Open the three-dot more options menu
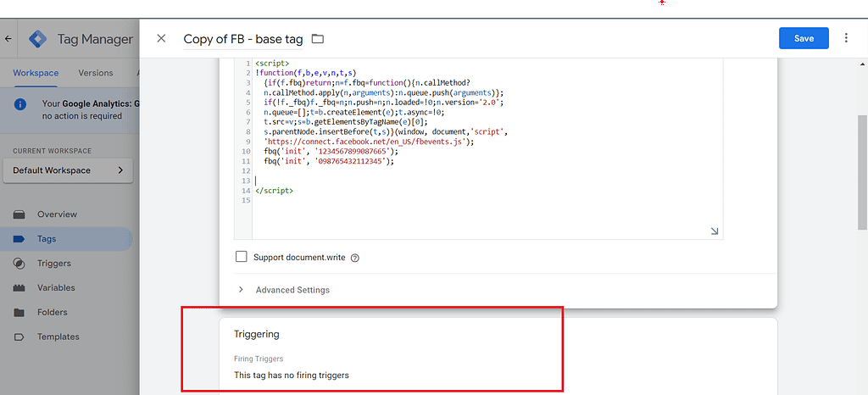The width and height of the screenshot is (868, 395). point(845,38)
